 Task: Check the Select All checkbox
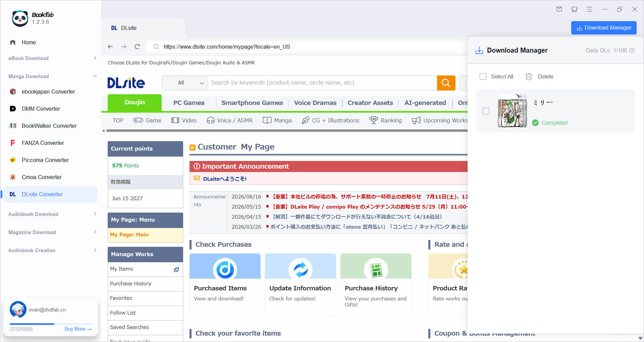tap(483, 76)
